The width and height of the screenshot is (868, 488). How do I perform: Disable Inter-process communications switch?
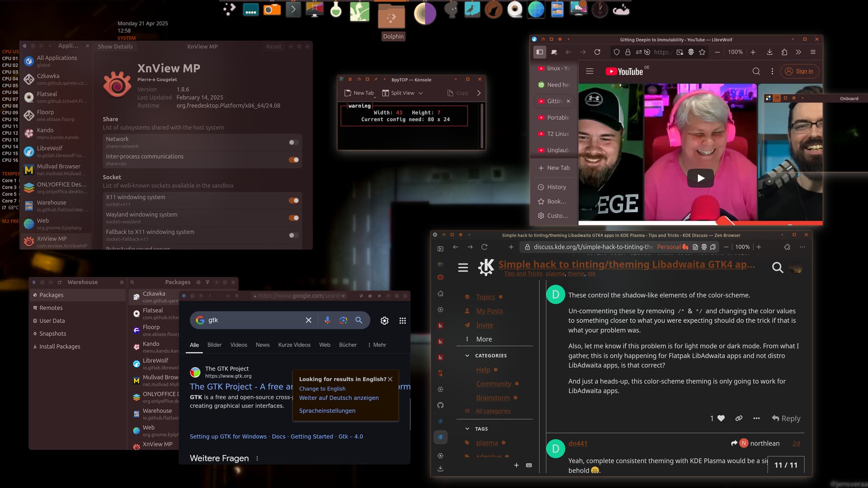293,160
